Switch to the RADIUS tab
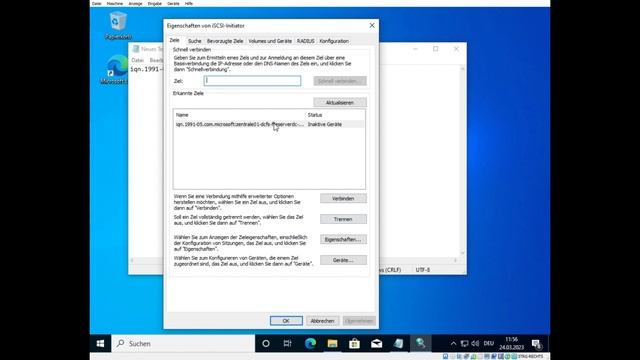640x360 pixels. 306,41
